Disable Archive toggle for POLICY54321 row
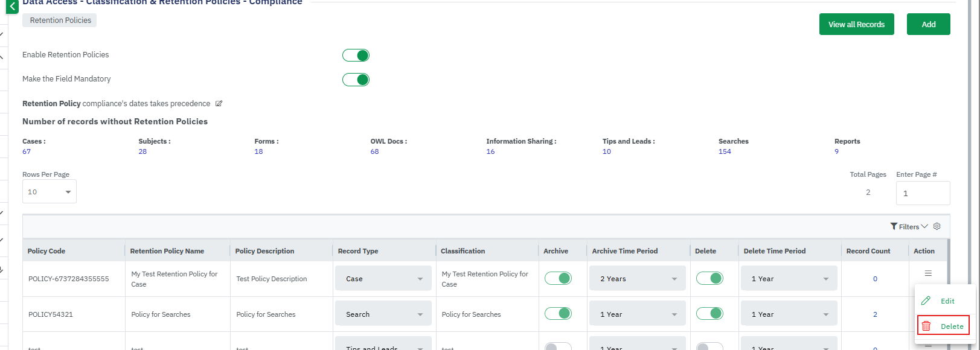The width and height of the screenshot is (980, 350). click(558, 314)
